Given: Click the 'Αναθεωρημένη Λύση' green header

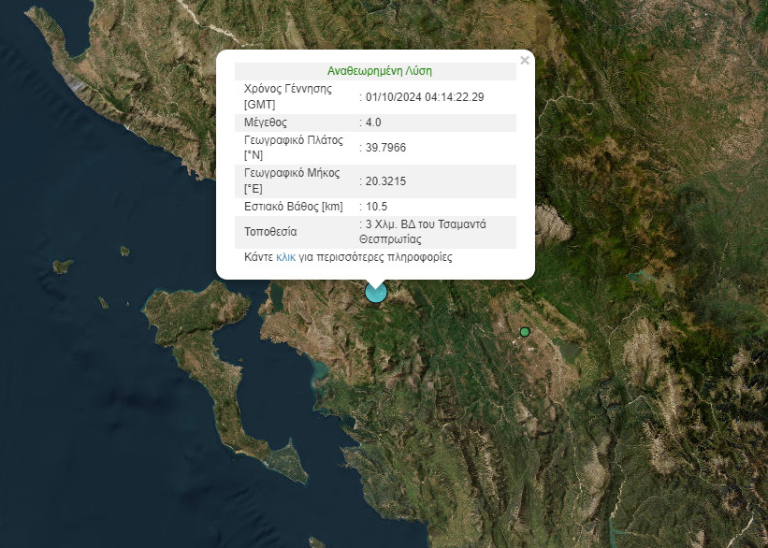Looking at the screenshot, I should [x=379, y=71].
